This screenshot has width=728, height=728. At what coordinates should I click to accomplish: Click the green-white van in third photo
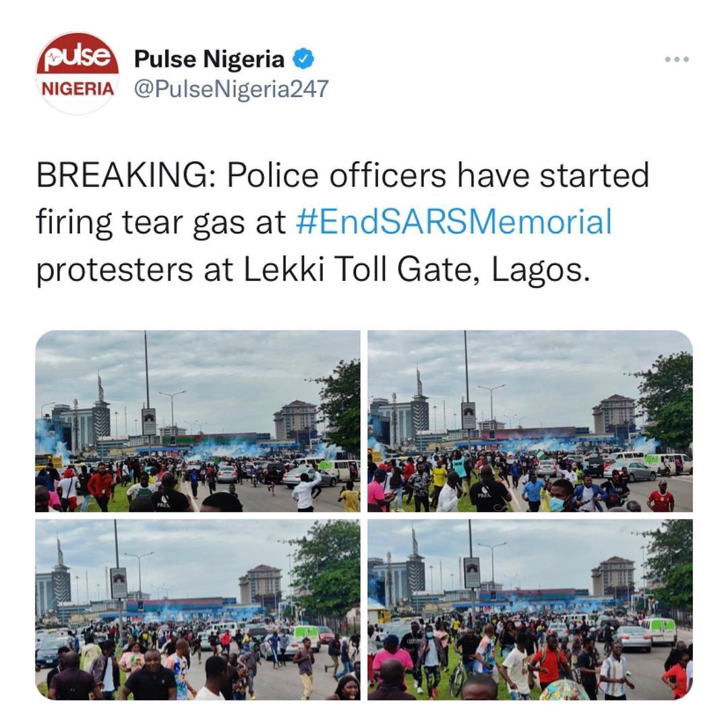click(307, 637)
